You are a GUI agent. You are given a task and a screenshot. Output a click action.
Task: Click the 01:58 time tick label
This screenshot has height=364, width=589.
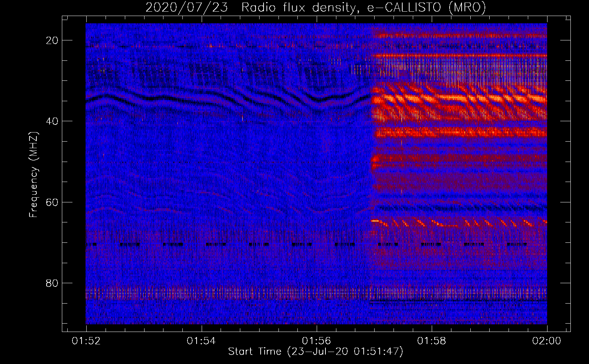(432, 341)
